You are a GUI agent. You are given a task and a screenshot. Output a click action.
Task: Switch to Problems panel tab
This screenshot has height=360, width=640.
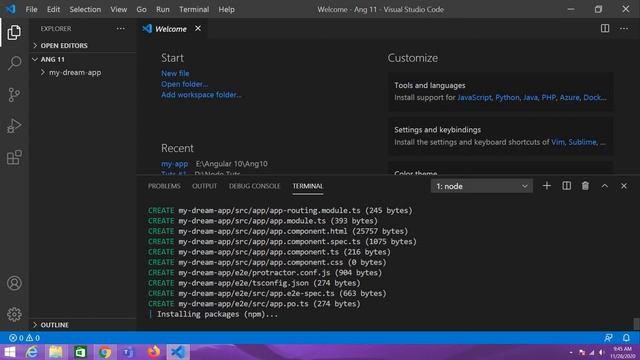point(164,186)
